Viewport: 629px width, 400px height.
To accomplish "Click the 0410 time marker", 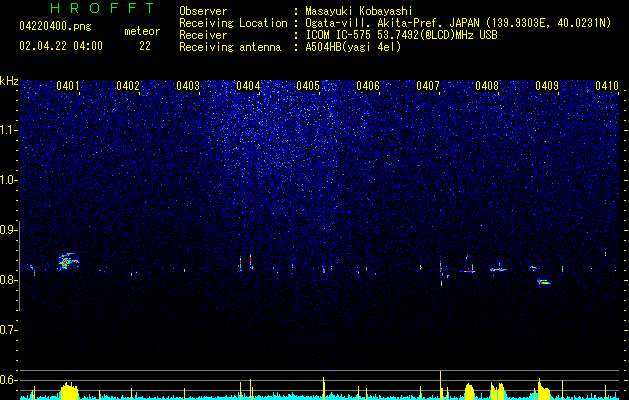I will pyautogui.click(x=607, y=86).
